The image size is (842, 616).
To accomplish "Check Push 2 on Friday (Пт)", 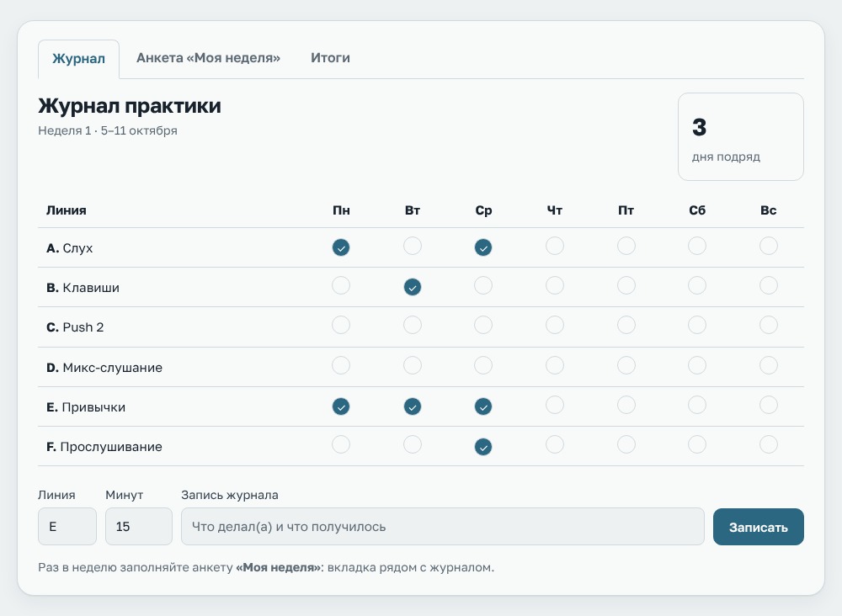I will (x=626, y=325).
